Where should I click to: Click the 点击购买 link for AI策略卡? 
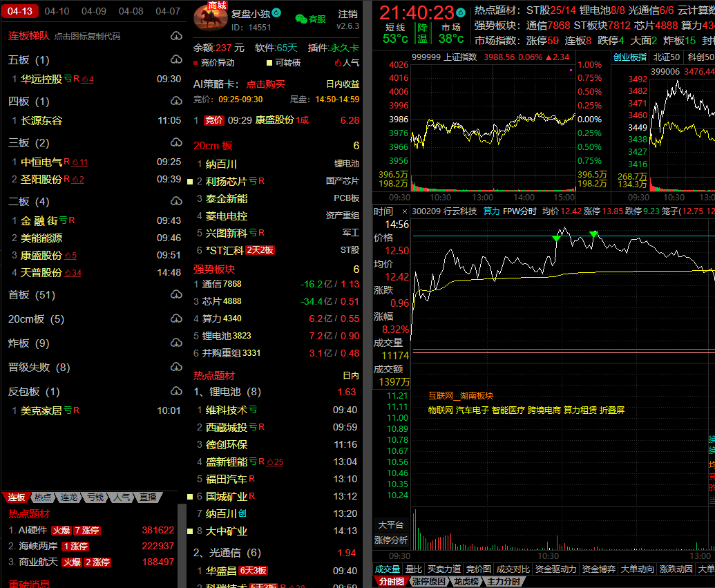(266, 84)
